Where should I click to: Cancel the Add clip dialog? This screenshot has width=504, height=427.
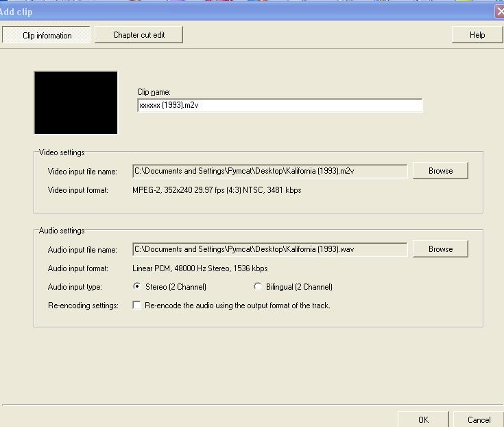click(x=479, y=419)
